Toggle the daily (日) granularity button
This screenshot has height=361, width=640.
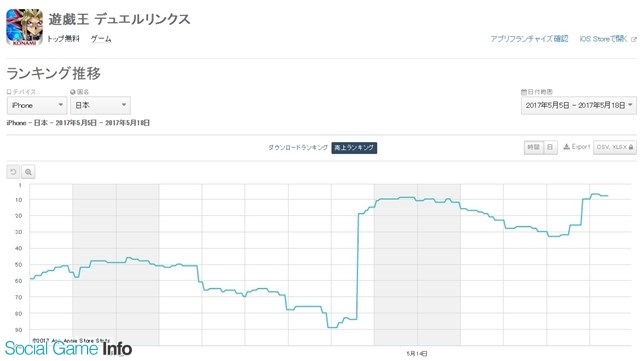[550, 147]
